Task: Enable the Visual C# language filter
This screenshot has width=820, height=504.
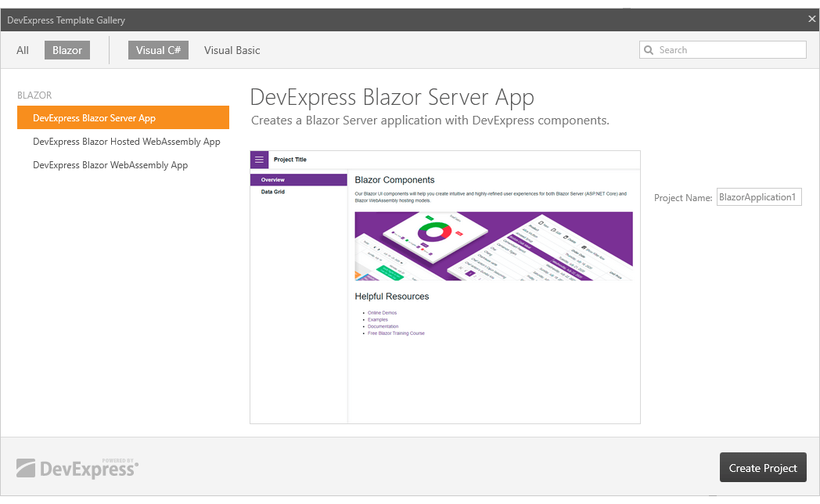Action: pyautogui.click(x=158, y=49)
